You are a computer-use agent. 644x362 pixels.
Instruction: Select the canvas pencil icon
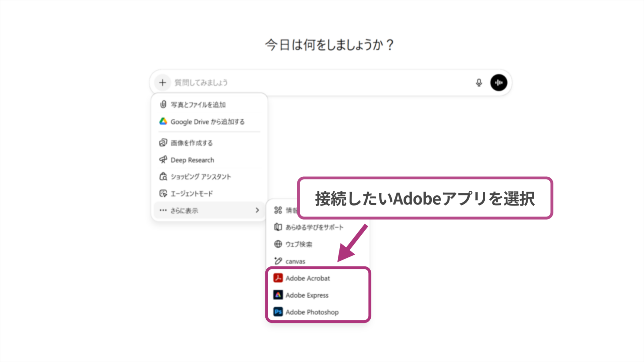tap(278, 261)
